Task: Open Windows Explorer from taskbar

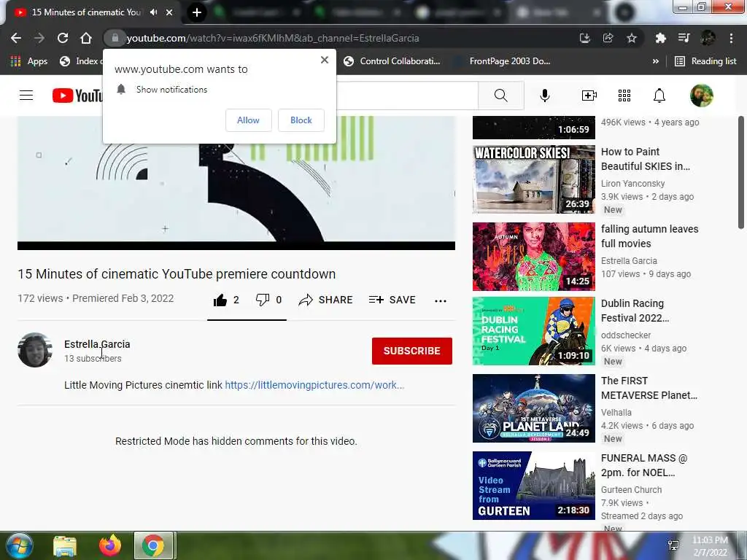Action: [65, 545]
